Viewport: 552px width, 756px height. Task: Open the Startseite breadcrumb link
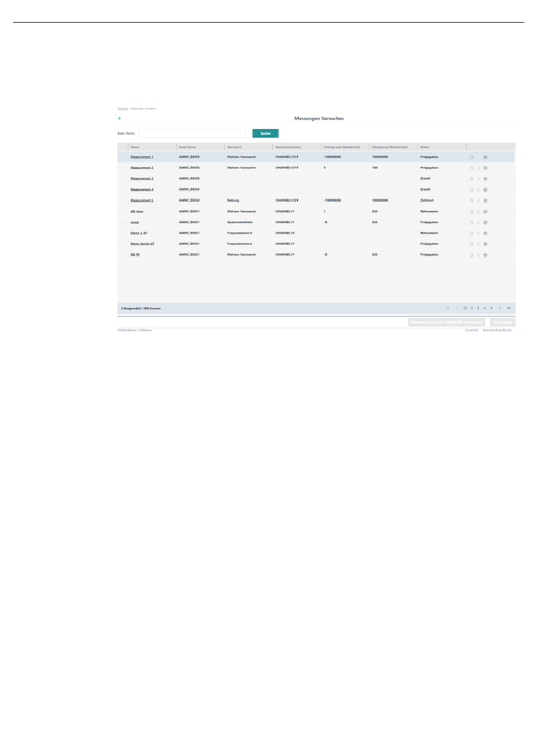pyautogui.click(x=123, y=109)
